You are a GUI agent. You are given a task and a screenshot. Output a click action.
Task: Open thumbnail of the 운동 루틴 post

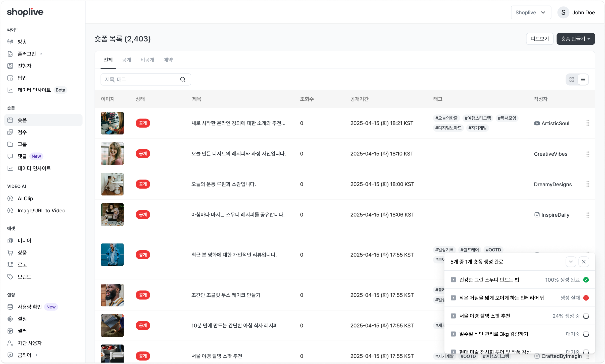tap(112, 184)
